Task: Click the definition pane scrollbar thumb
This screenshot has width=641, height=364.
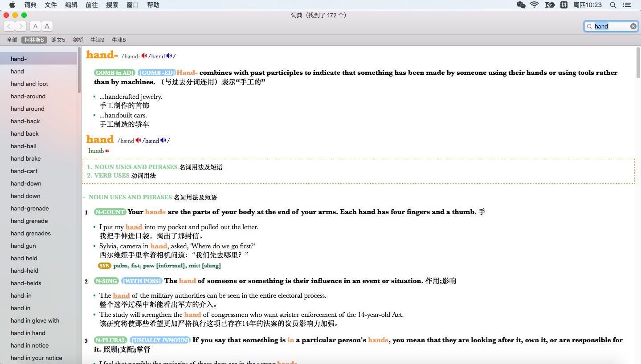Action: 638,62
